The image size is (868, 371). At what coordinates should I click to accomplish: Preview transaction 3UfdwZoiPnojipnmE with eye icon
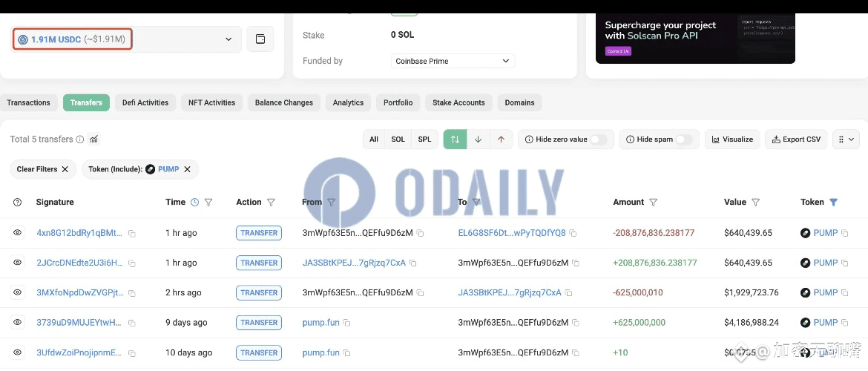tap(17, 352)
